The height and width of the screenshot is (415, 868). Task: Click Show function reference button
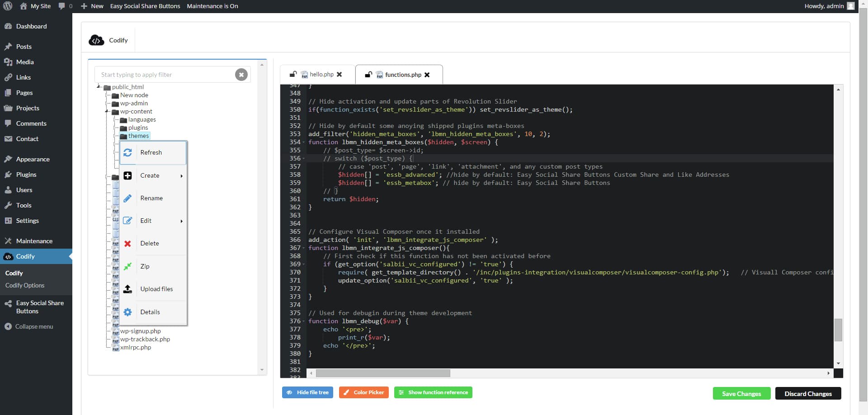click(x=433, y=392)
